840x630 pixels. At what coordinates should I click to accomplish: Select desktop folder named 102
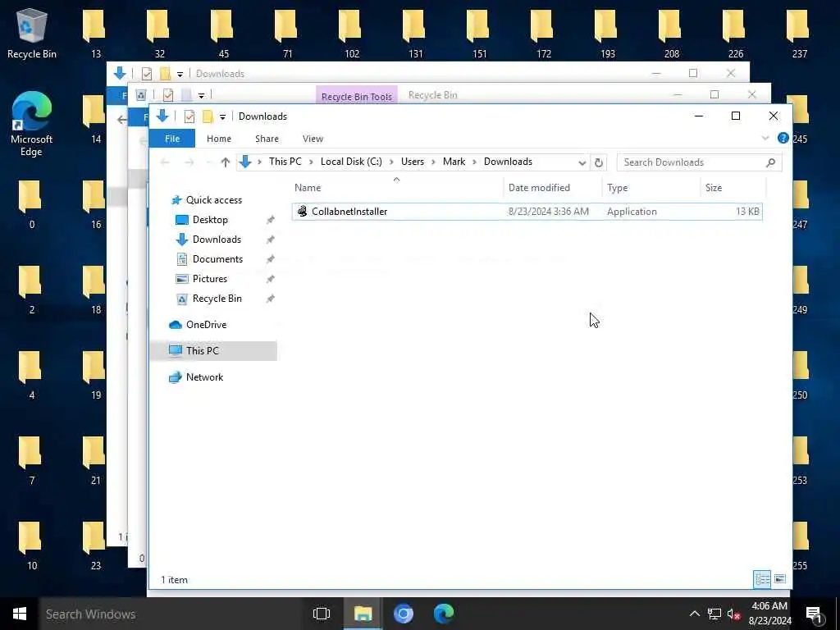click(x=351, y=33)
